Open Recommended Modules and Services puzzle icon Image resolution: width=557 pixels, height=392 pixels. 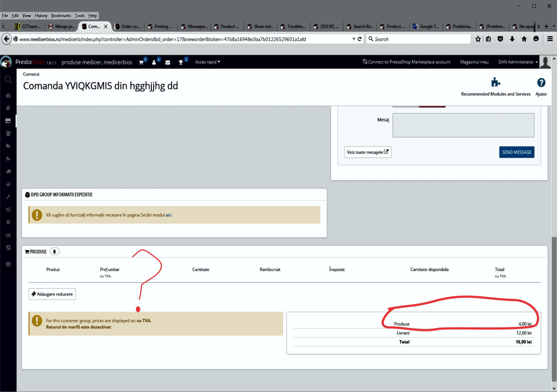[x=495, y=83]
